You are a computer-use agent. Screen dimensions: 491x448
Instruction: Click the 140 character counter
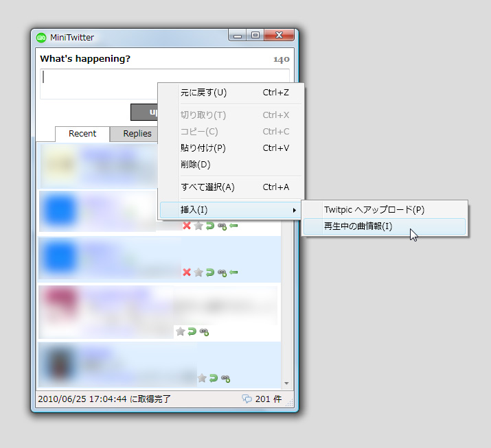point(281,60)
